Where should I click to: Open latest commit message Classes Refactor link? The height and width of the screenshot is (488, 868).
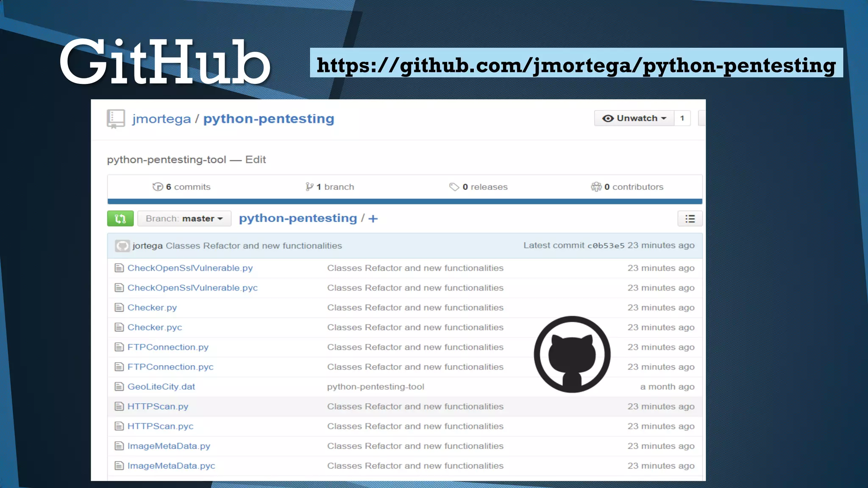[254, 246]
